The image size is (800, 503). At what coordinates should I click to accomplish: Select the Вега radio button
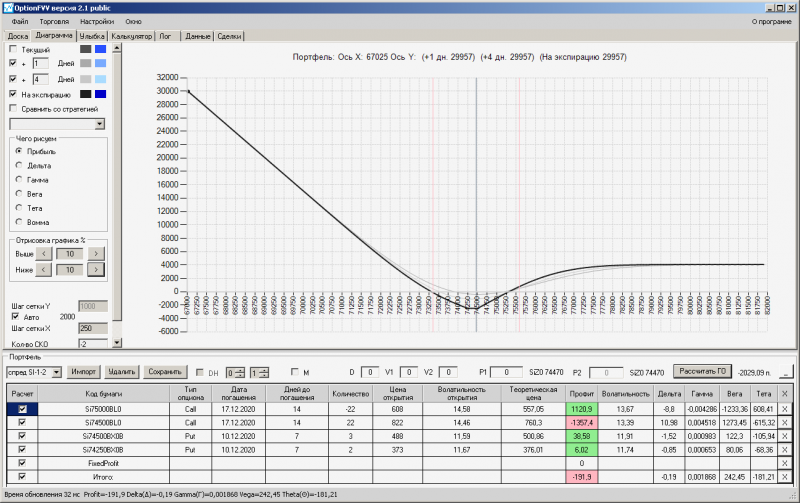19,194
